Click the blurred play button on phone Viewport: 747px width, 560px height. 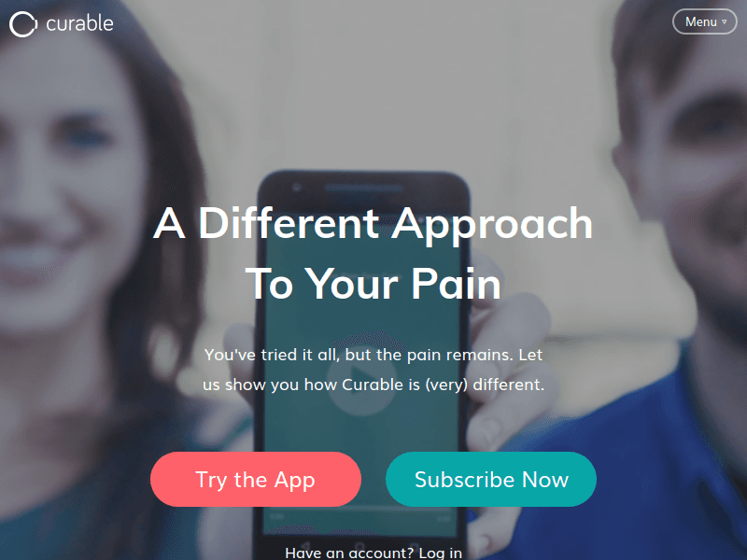pyautogui.click(x=363, y=371)
